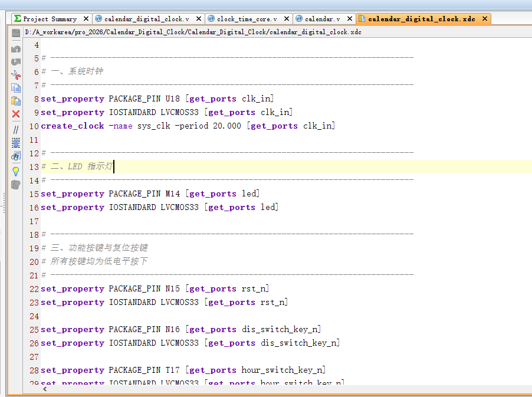Click line 9 IOSTANDARD LVCMOS33 clk_in
The image size is (532, 397).
[166, 112]
